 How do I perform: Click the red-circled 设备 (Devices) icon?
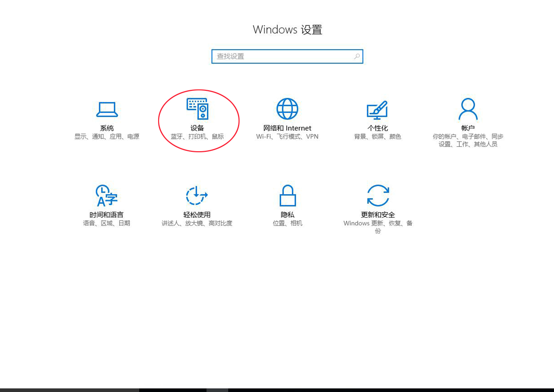pos(197,109)
